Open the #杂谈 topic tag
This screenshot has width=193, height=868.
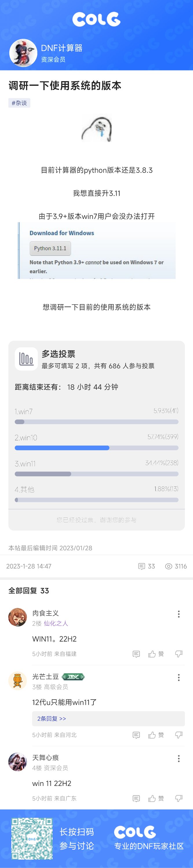[x=19, y=103]
